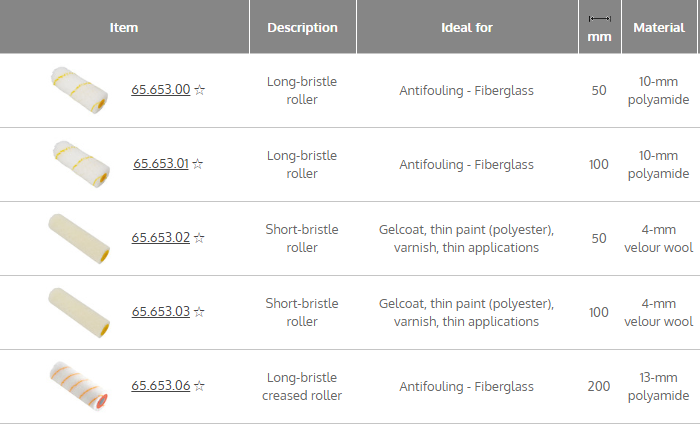Viewport: 700px width, 426px height.
Task: Toggle favorite star for item 65.653.01
Action: coord(198,164)
